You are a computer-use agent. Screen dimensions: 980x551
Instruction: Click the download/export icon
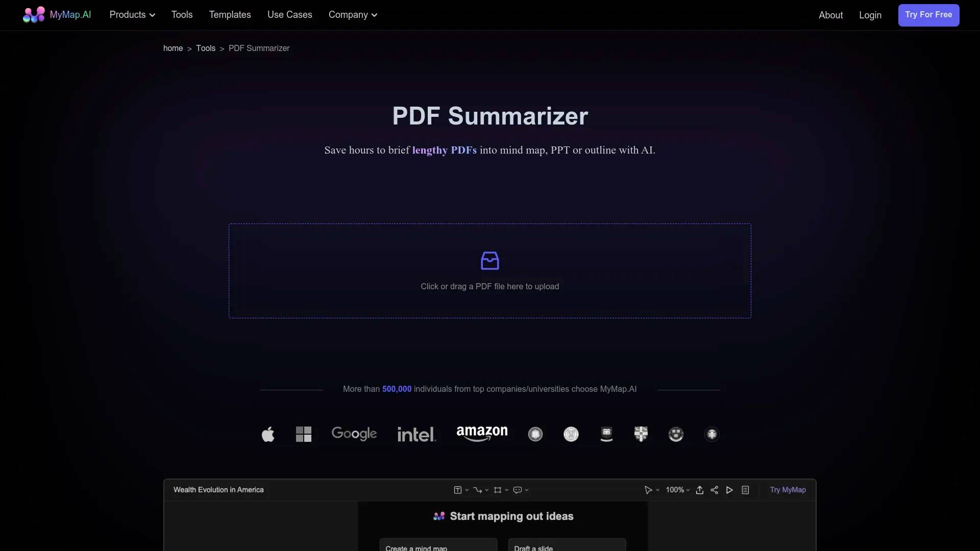(x=700, y=490)
